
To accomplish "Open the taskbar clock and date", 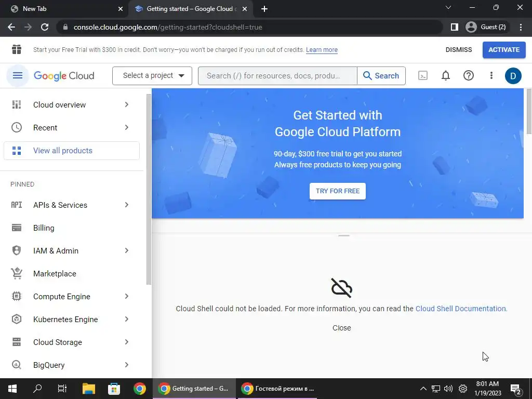I will [x=487, y=389].
